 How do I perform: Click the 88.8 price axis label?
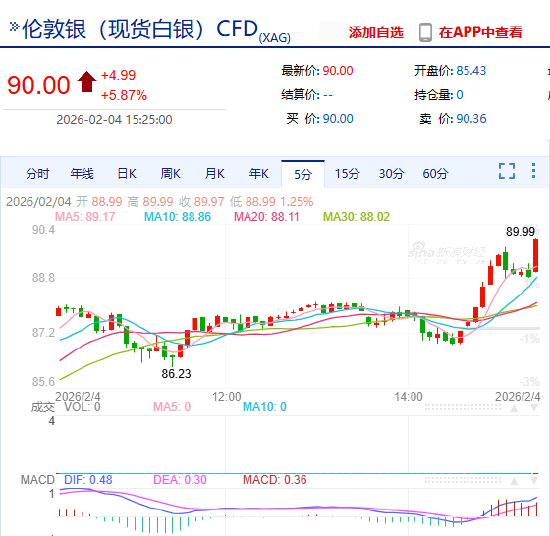(x=43, y=278)
